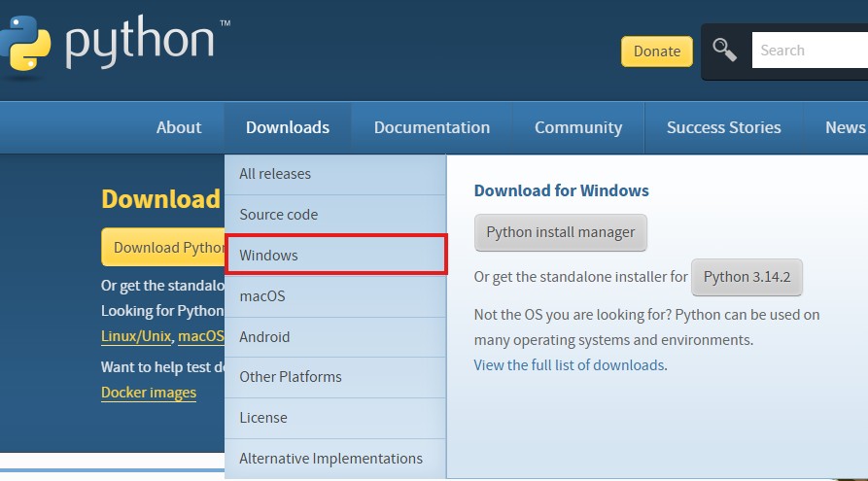
Task: Open the News navigation menu
Action: coord(845,127)
